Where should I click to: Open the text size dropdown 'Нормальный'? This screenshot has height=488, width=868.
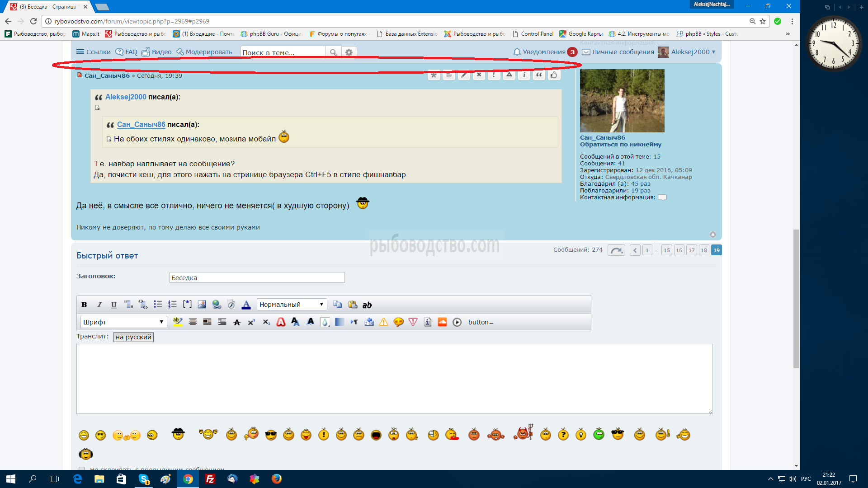point(292,305)
